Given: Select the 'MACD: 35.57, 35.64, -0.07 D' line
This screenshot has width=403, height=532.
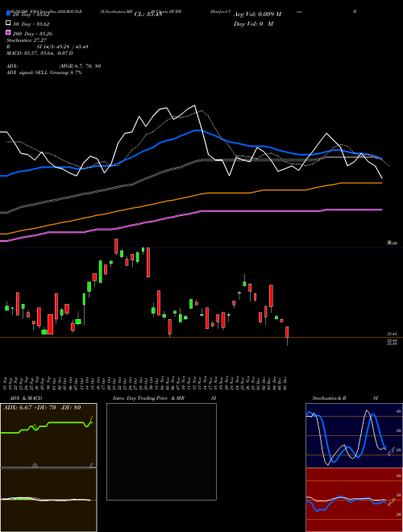Looking at the screenshot, I should (39, 53).
